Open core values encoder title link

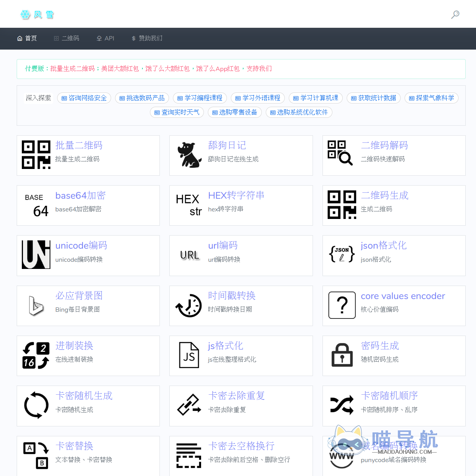pyautogui.click(x=403, y=296)
